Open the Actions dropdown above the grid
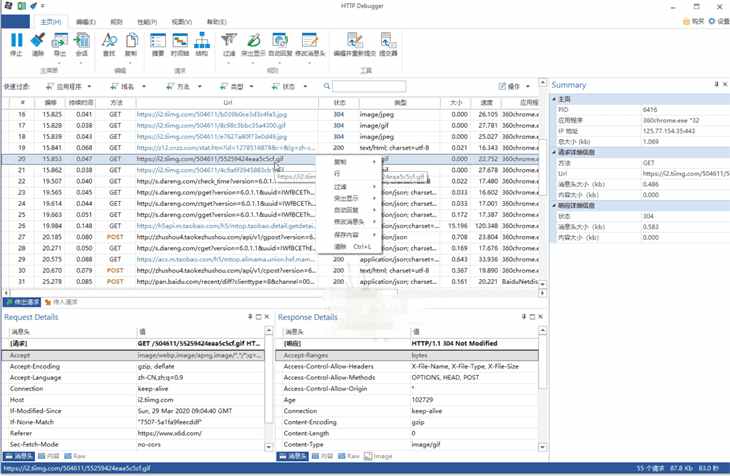 pos(514,86)
